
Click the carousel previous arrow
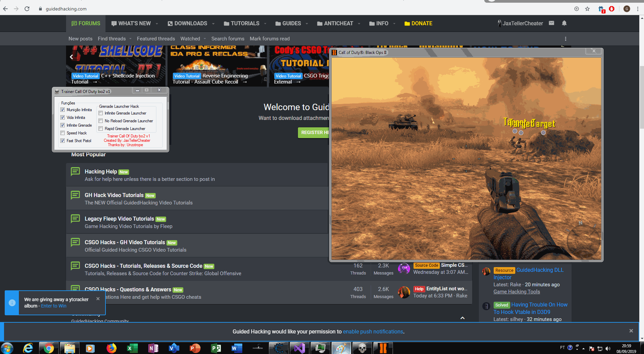click(x=71, y=57)
